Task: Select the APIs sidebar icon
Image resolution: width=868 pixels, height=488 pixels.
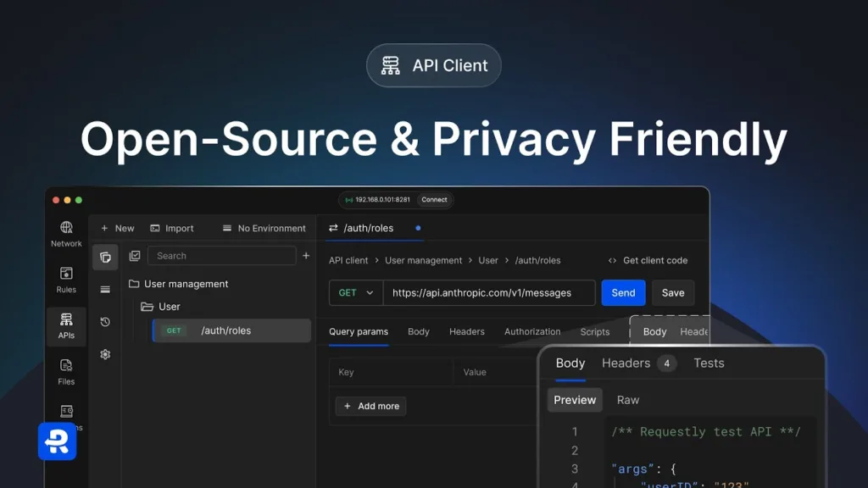Action: (66, 326)
